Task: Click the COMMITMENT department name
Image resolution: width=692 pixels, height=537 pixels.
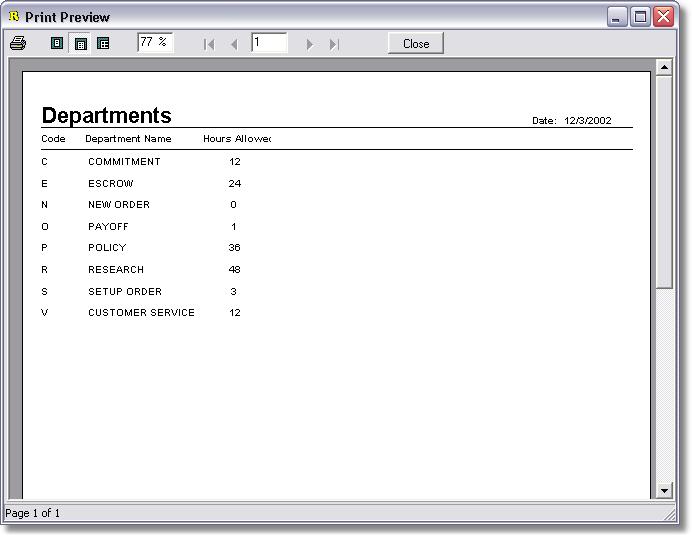Action: [124, 162]
